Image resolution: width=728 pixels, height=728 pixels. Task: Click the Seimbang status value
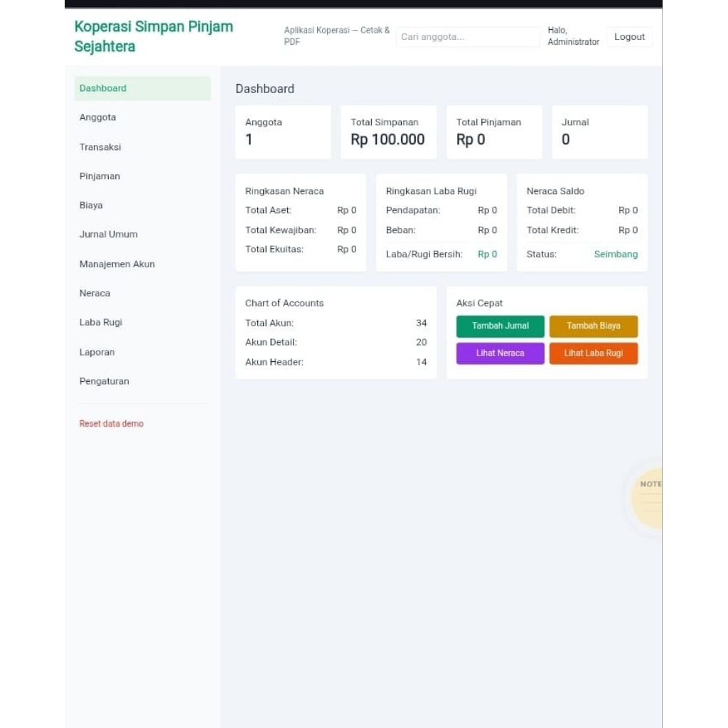click(616, 255)
